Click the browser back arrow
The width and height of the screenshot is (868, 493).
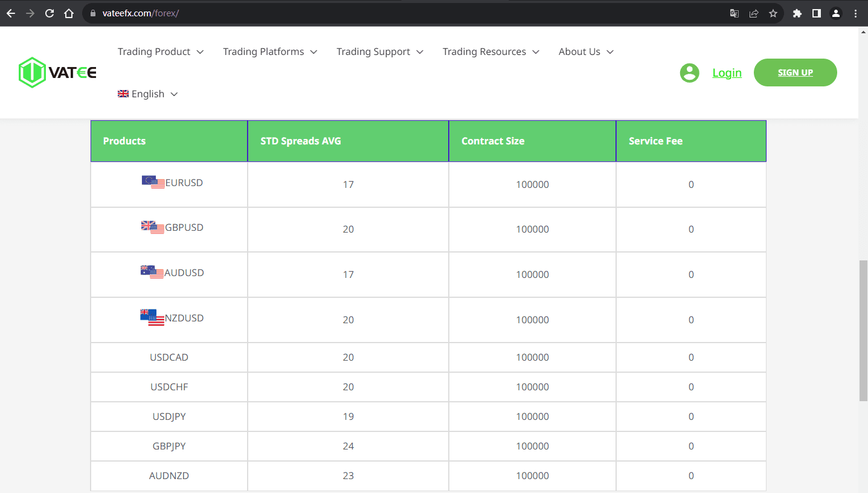(11, 13)
